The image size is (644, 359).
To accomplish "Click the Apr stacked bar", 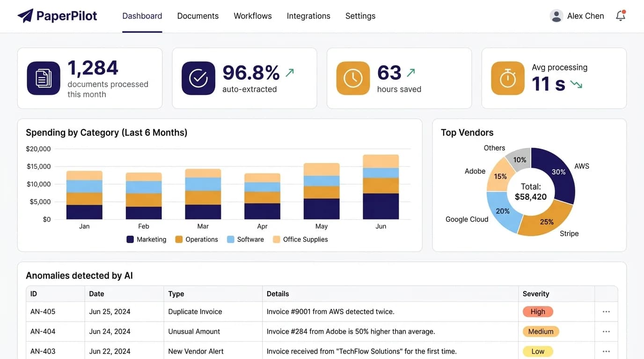I will [262, 196].
